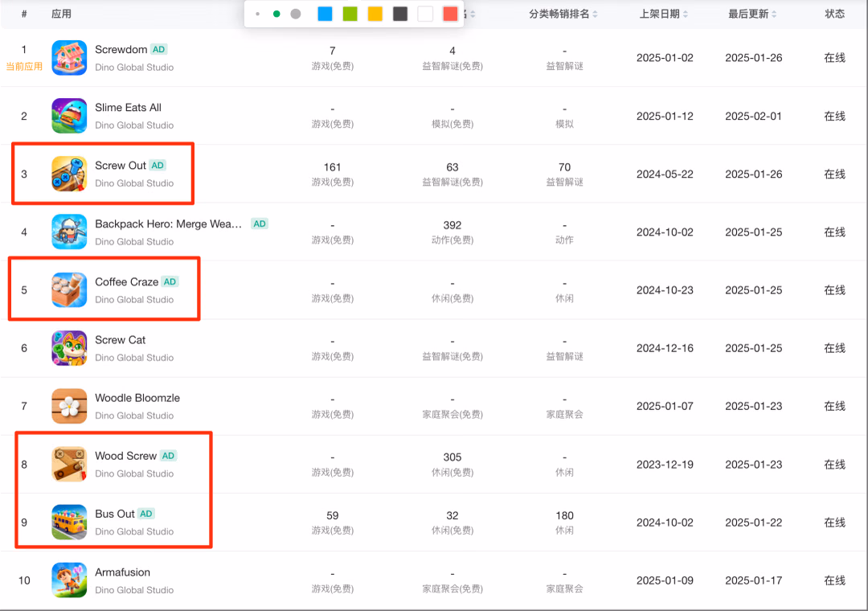Click the AD badge next to Screwdom
The width and height of the screenshot is (868, 611).
pyautogui.click(x=159, y=49)
